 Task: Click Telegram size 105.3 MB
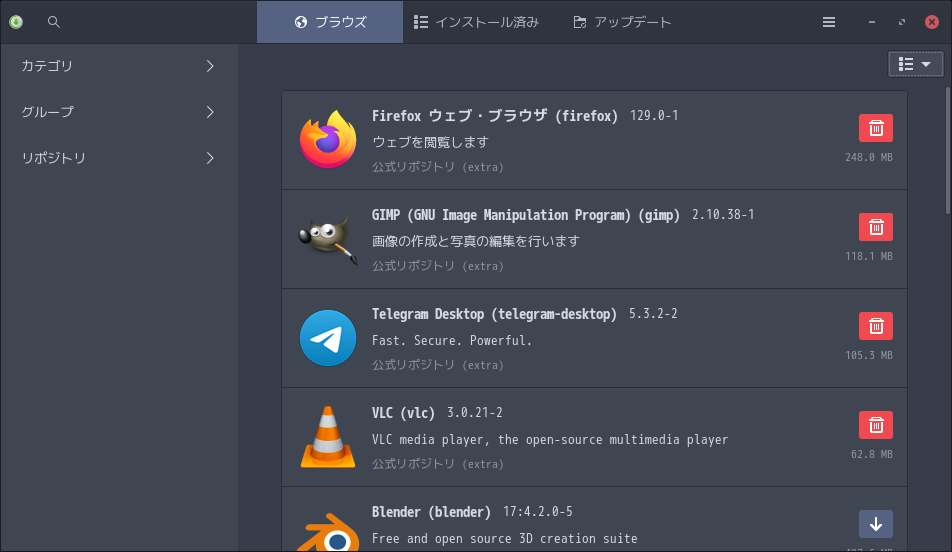tap(869, 355)
